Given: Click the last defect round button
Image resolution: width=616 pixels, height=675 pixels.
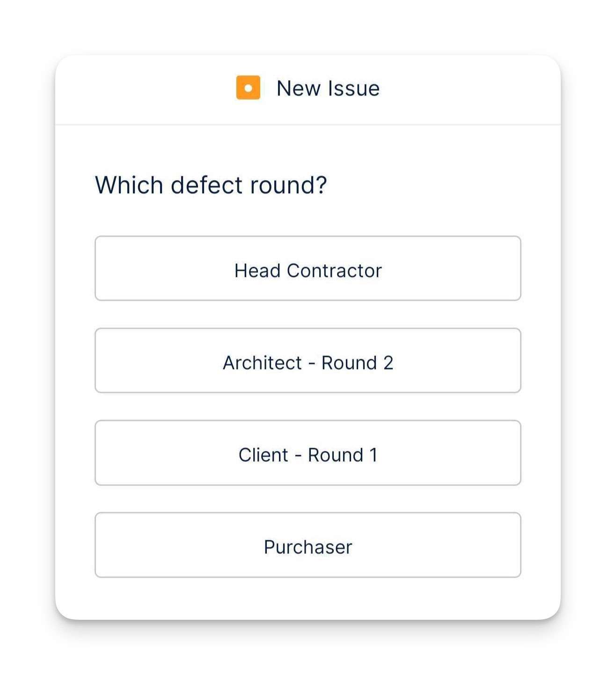Looking at the screenshot, I should tap(308, 545).
